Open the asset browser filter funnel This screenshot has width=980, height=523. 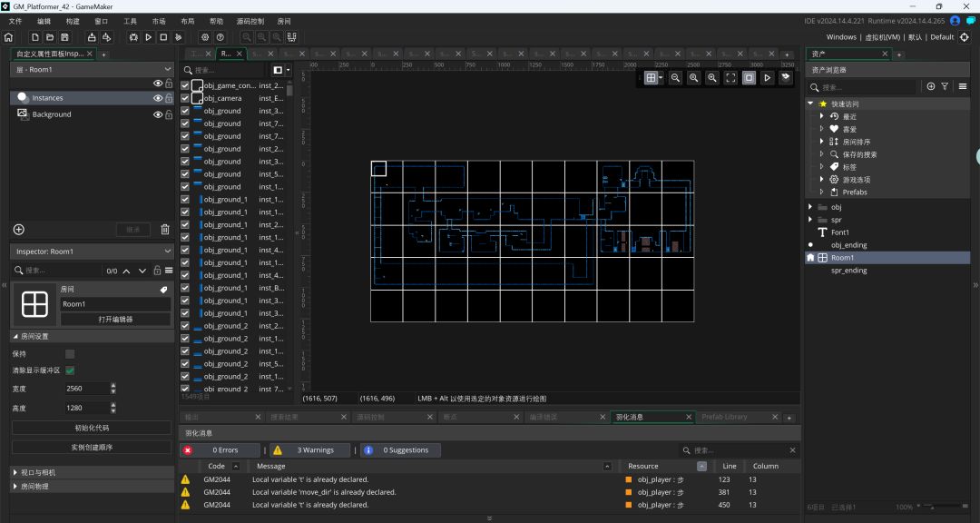(945, 86)
